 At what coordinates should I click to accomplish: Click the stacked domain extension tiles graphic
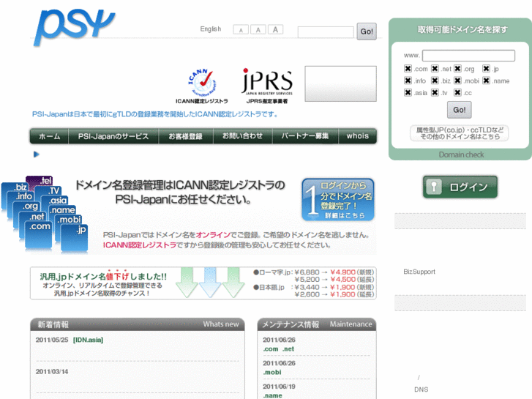click(45, 215)
